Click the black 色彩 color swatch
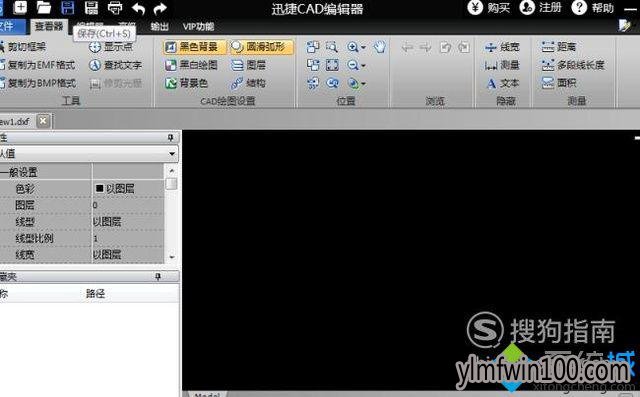640x397 pixels. tap(99, 188)
